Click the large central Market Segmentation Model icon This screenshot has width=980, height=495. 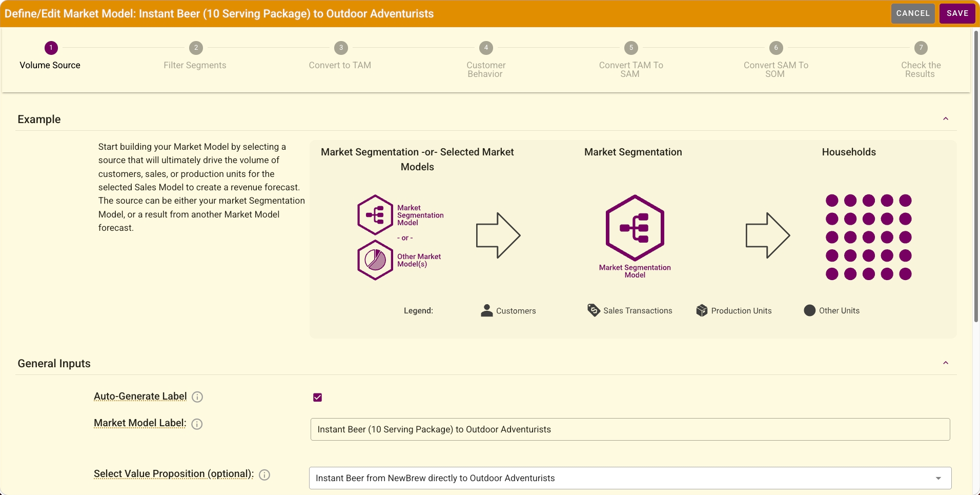coord(635,228)
